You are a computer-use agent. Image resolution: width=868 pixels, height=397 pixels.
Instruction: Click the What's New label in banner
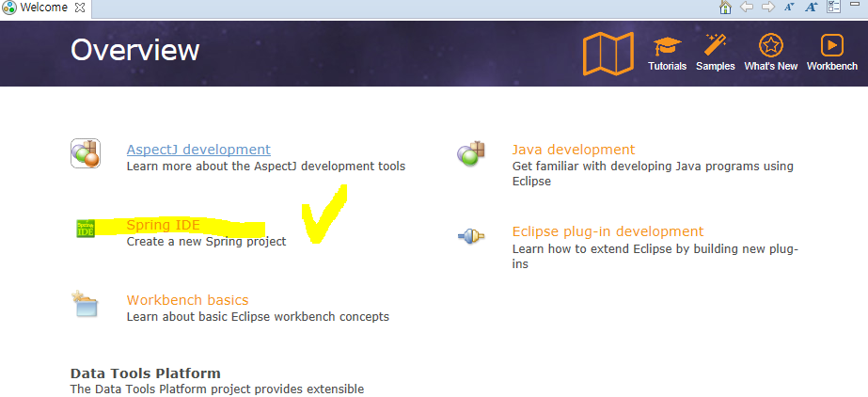click(x=770, y=66)
